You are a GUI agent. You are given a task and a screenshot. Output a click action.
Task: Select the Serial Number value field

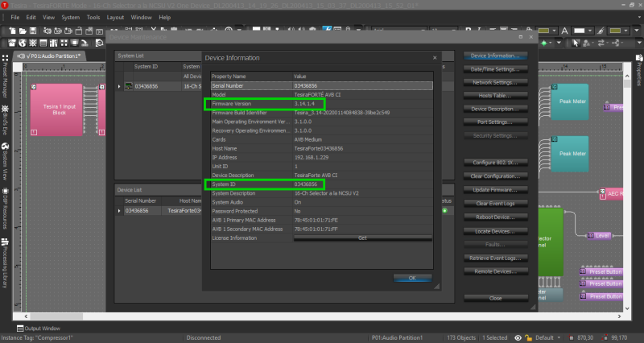[363, 86]
